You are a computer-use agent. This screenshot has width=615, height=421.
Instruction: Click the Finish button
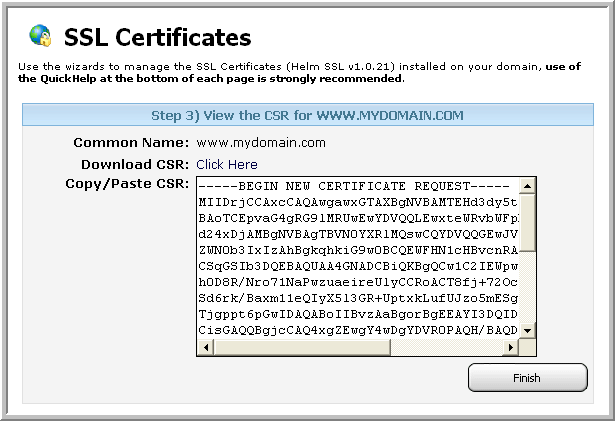pyautogui.click(x=528, y=377)
